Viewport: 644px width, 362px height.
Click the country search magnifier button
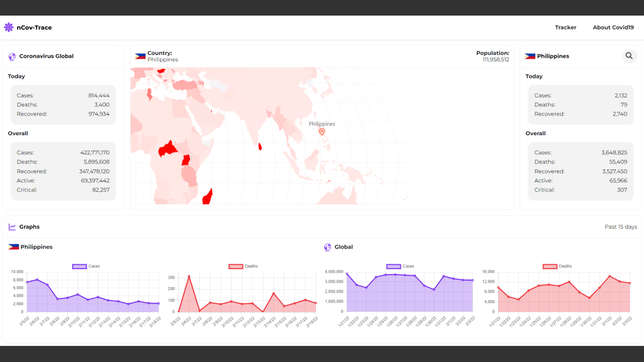(629, 56)
